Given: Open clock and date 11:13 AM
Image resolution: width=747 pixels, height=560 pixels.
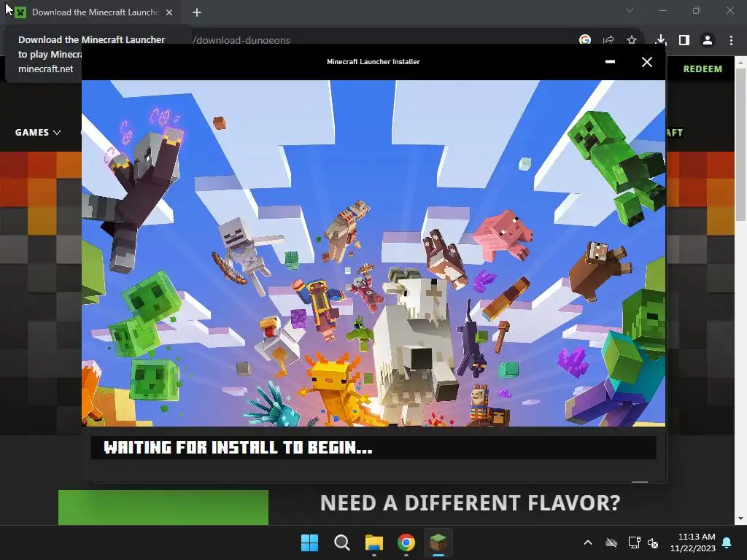Looking at the screenshot, I should coord(693,542).
